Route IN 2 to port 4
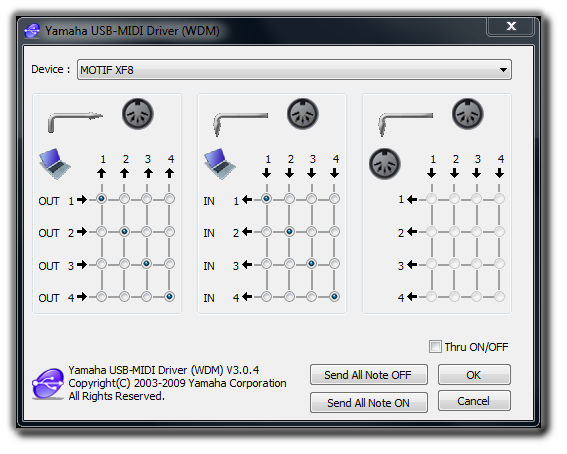Viewport: 567px width, 454px height. pyautogui.click(x=334, y=231)
